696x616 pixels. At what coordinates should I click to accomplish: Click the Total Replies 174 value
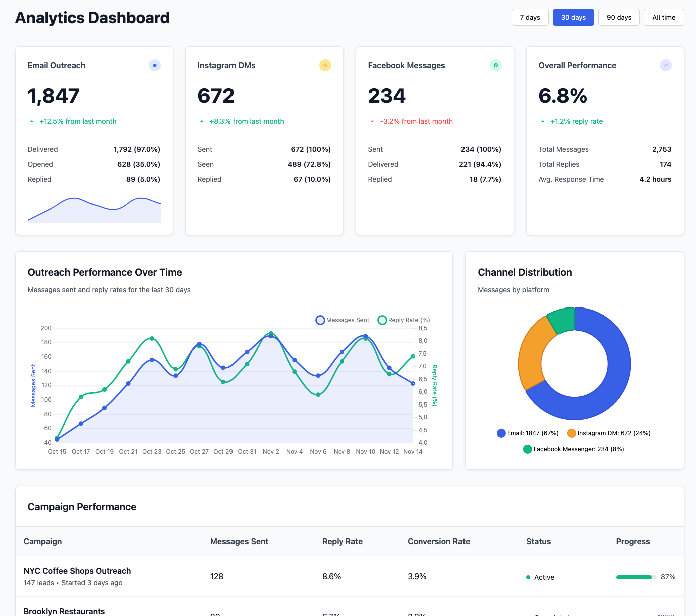[x=666, y=164]
